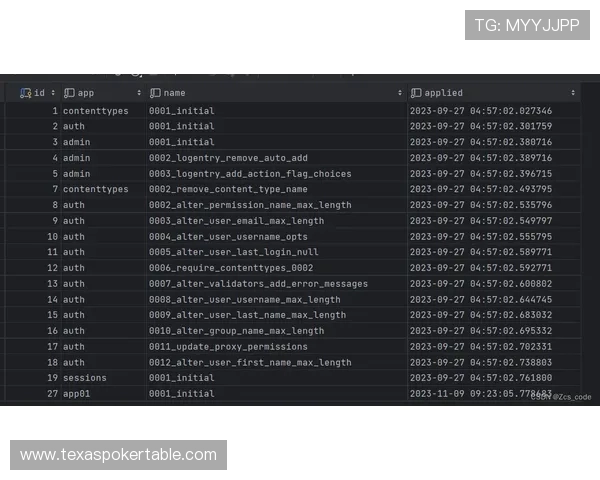Click the www.texaspokertable.com link

(119, 455)
